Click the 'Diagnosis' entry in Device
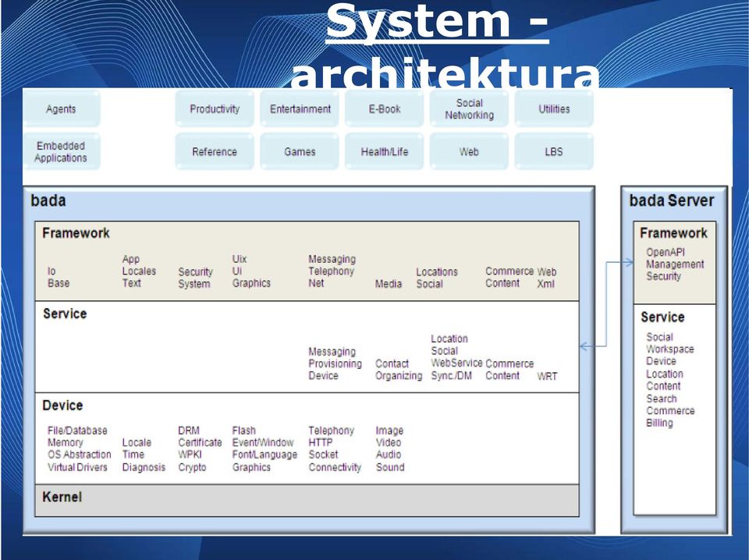 coord(144,467)
